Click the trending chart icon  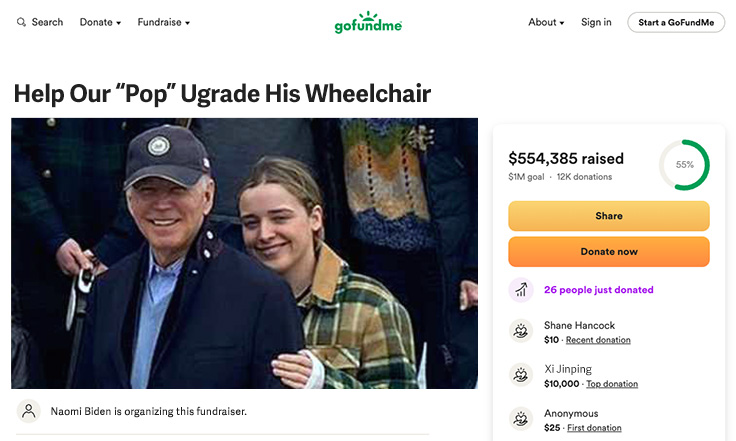[521, 290]
